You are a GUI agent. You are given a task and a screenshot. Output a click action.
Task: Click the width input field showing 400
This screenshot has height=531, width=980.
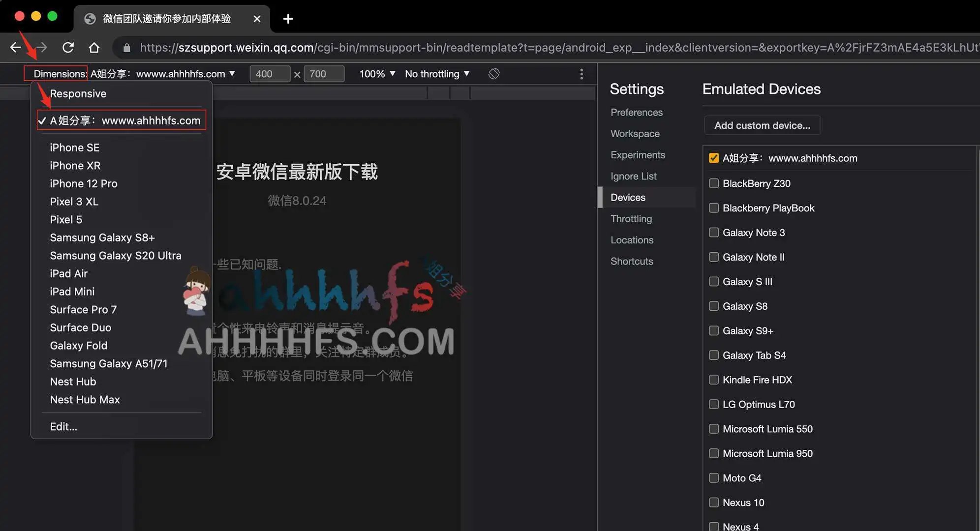pyautogui.click(x=269, y=74)
